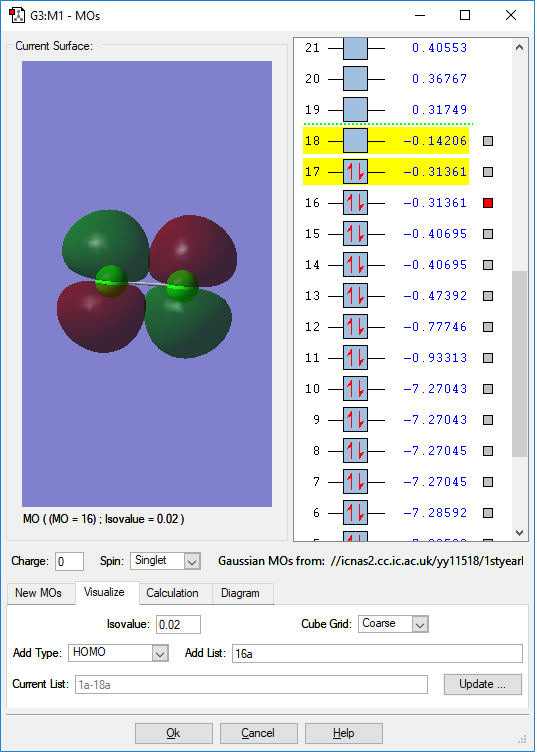537x752 pixels.
Task: Click the GaussView icon in title bar
Action: pyautogui.click(x=17, y=15)
